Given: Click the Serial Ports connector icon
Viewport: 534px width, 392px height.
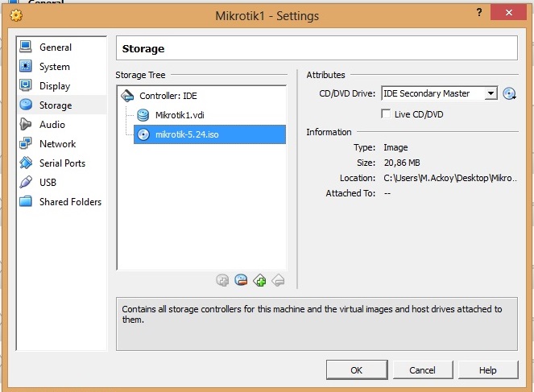Looking at the screenshot, I should 26,163.
